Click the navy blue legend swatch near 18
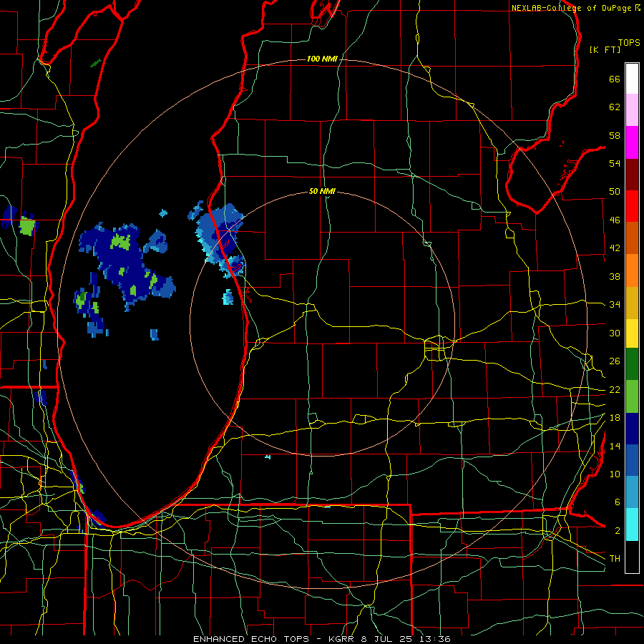This screenshot has height=644, width=644. coord(632,429)
